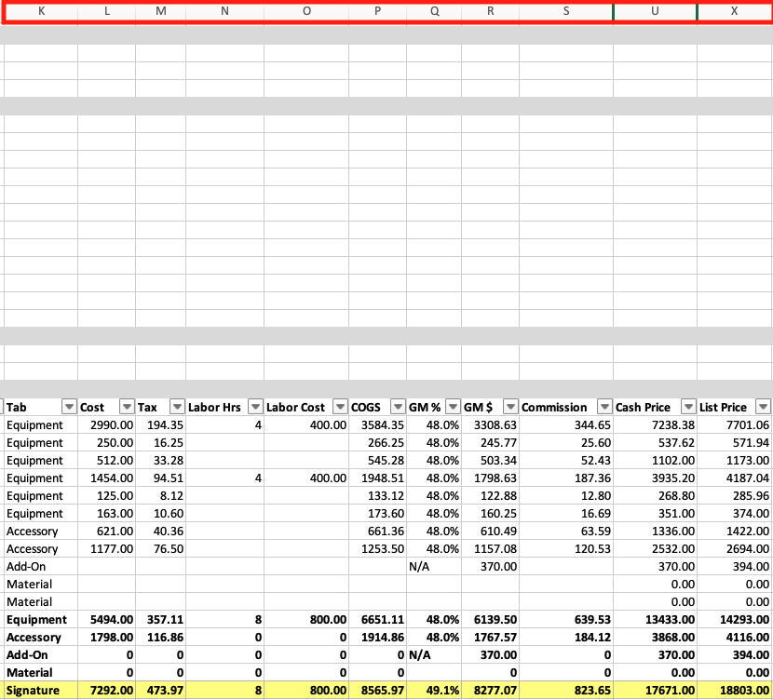Select column L header
This screenshot has width=773, height=700.
pyautogui.click(x=107, y=11)
